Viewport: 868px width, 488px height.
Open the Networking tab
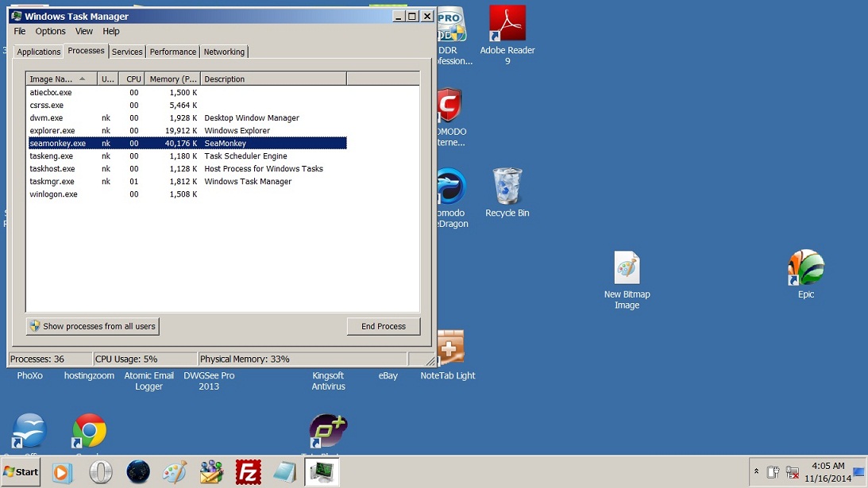pyautogui.click(x=224, y=52)
